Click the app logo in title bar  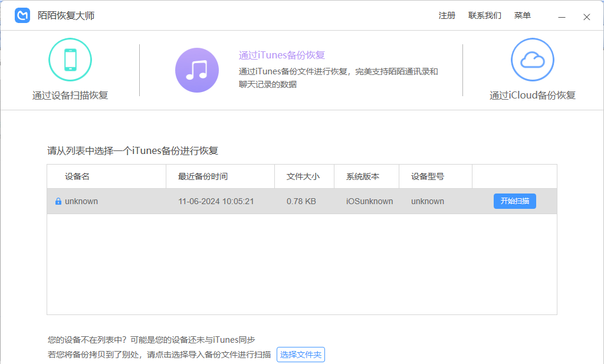[22, 15]
